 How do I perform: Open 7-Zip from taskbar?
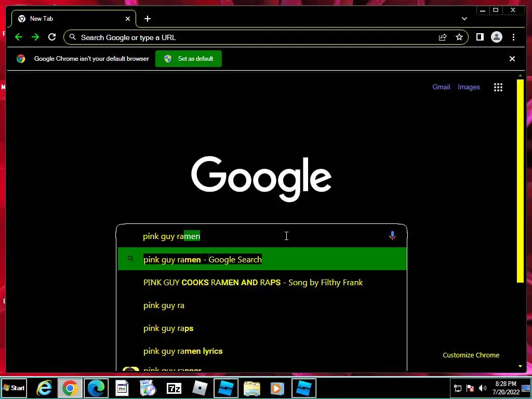tap(174, 388)
